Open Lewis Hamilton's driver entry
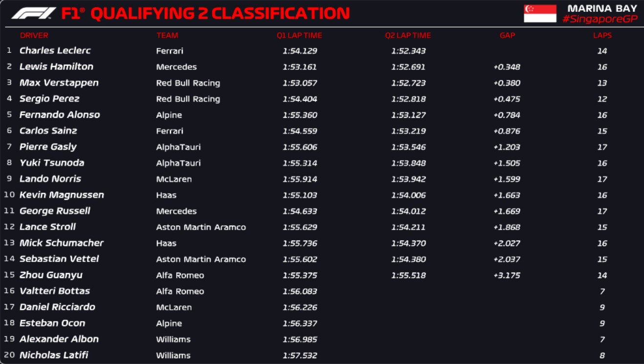644x364 pixels. [56, 67]
